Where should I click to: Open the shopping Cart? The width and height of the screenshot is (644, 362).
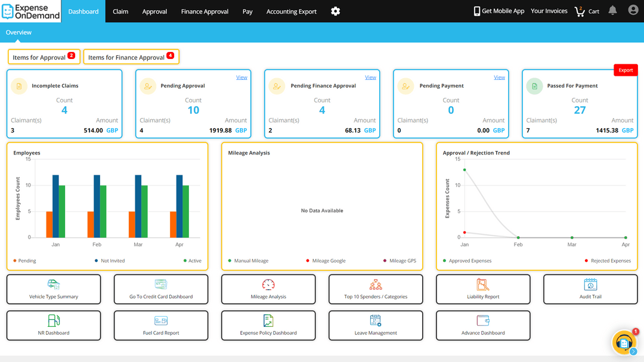pyautogui.click(x=587, y=11)
